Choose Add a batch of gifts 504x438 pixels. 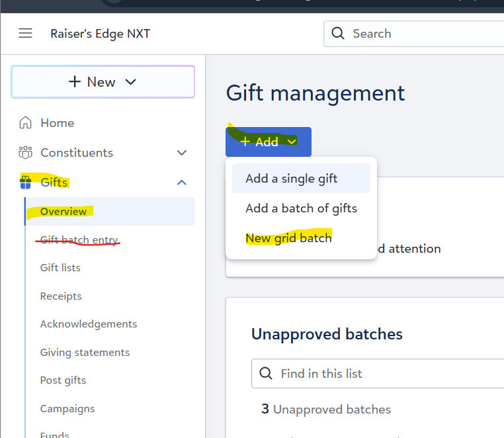301,208
